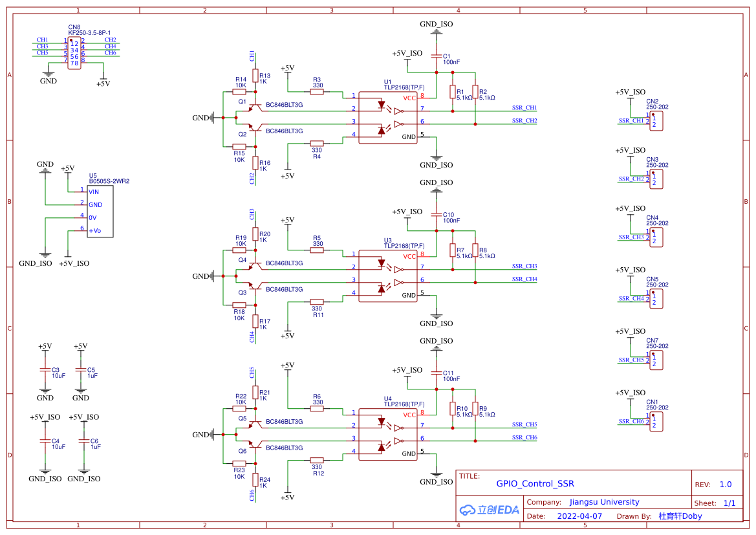
Task: Click the Jiangsu University company field
Action: tap(605, 502)
